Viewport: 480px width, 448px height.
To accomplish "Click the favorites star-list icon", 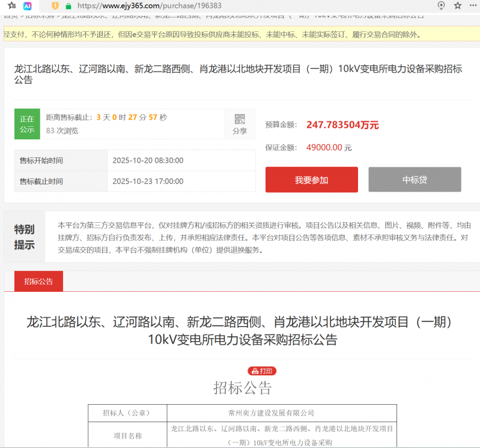I will point(11,5).
